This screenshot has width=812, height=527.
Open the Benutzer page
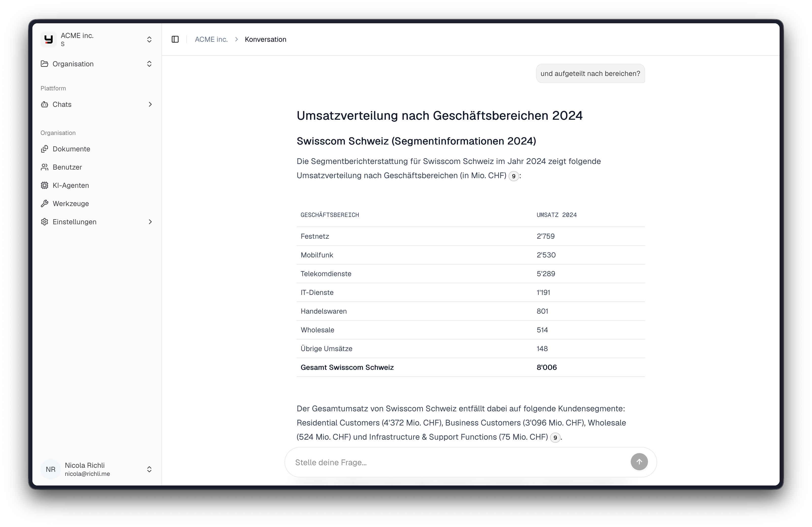pos(97,167)
